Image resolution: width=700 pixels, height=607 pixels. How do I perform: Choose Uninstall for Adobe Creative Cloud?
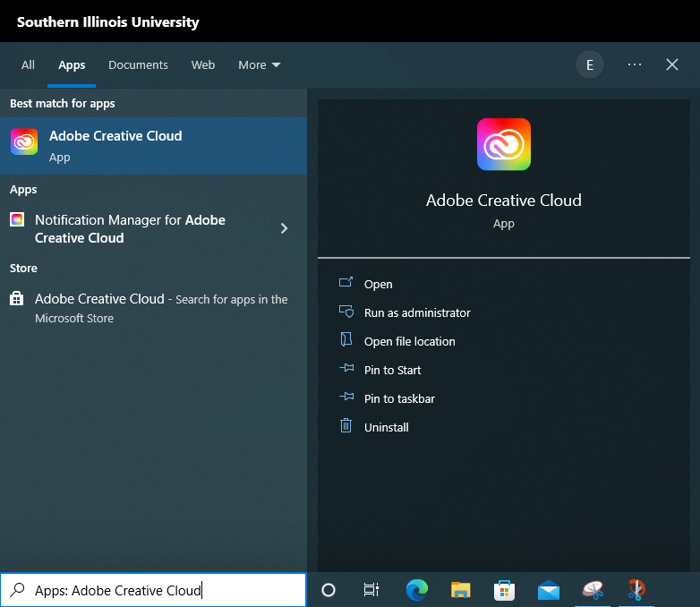(x=386, y=427)
